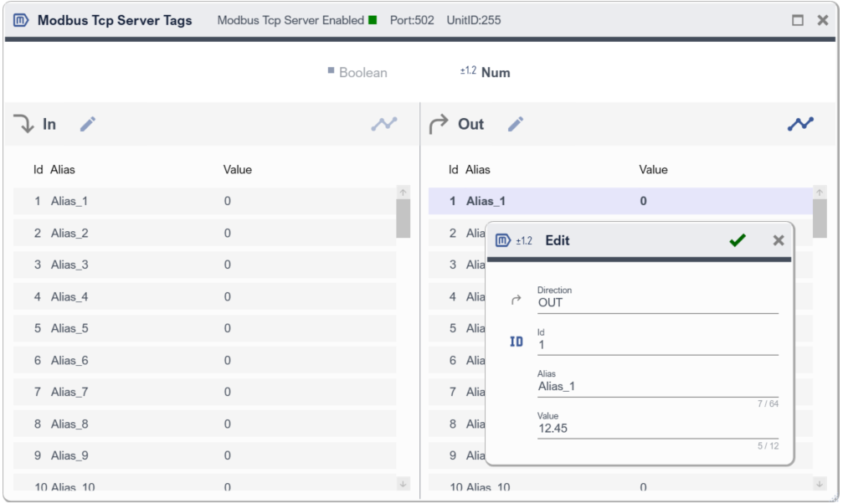Confirm edit with the green checkmark
843x504 pixels.
(737, 241)
